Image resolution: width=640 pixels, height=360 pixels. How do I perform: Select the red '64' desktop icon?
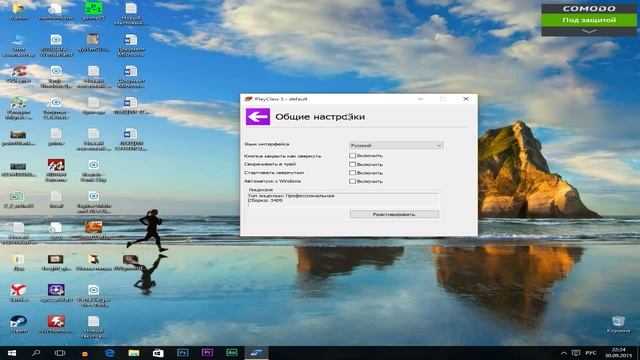tap(56, 170)
